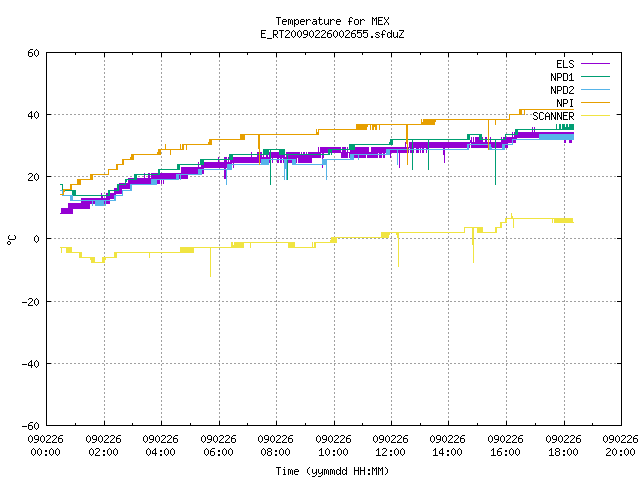Click the x-axis tick 090226 20:00

[620, 446]
